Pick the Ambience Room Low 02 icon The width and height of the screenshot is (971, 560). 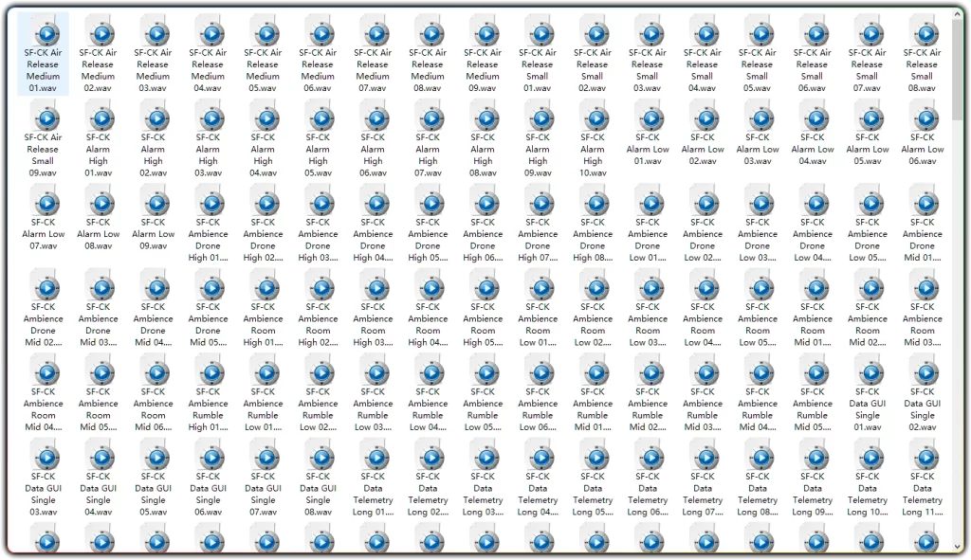[x=596, y=286]
